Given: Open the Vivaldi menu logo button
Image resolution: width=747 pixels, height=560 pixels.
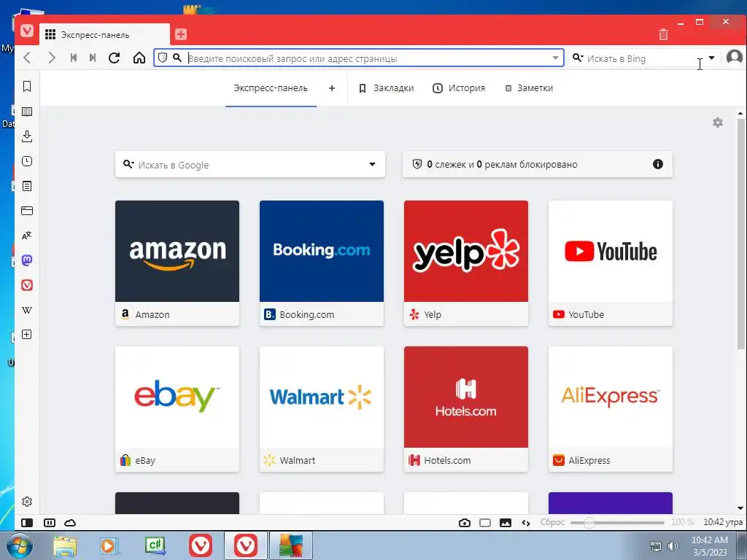Looking at the screenshot, I should (27, 31).
